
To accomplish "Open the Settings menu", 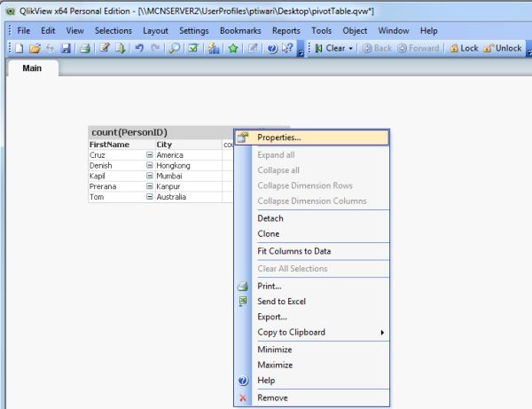I will point(193,30).
